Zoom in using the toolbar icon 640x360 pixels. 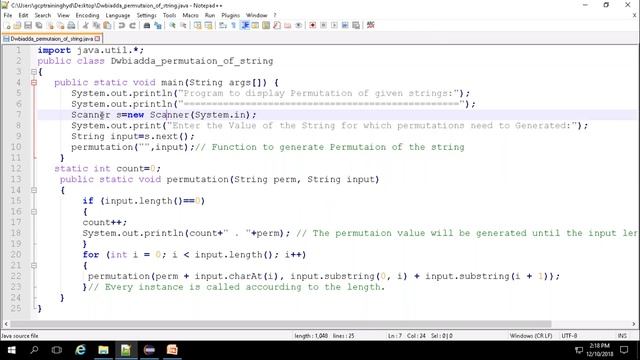(x=172, y=25)
